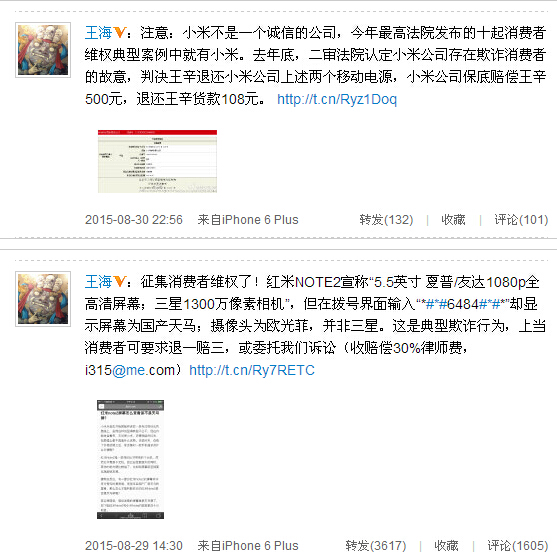Click 王海's avatar on the first post
The width and height of the screenshot is (557, 560).
[43, 50]
